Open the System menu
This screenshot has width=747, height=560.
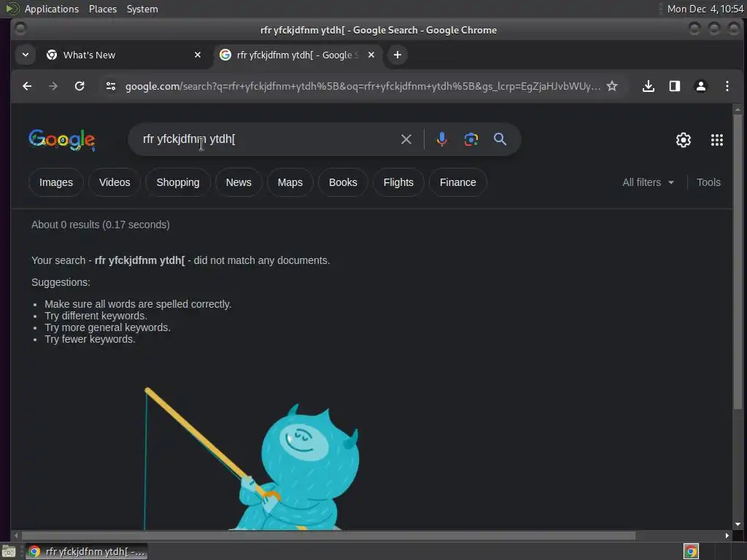pos(142,9)
